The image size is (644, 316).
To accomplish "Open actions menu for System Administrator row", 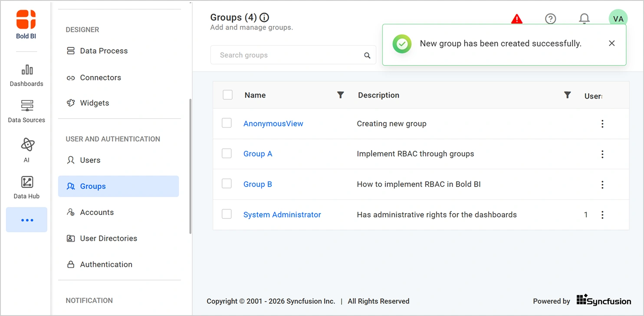I will point(602,215).
